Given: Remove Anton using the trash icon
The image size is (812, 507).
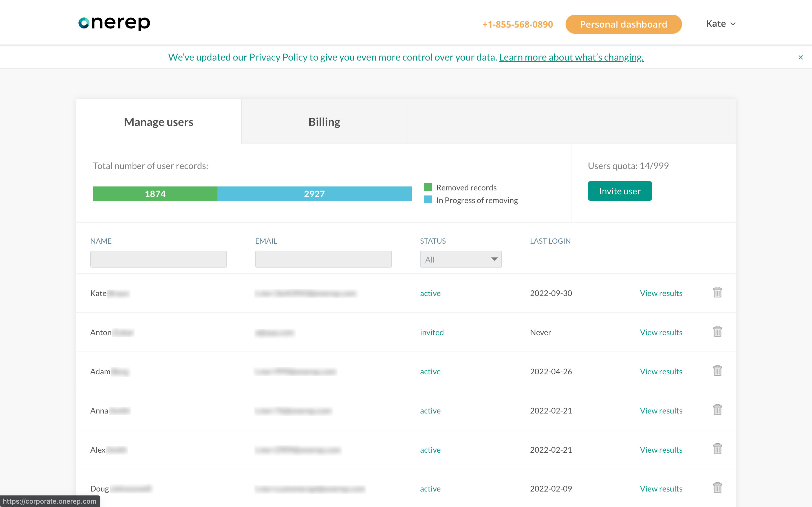Looking at the screenshot, I should click(718, 332).
